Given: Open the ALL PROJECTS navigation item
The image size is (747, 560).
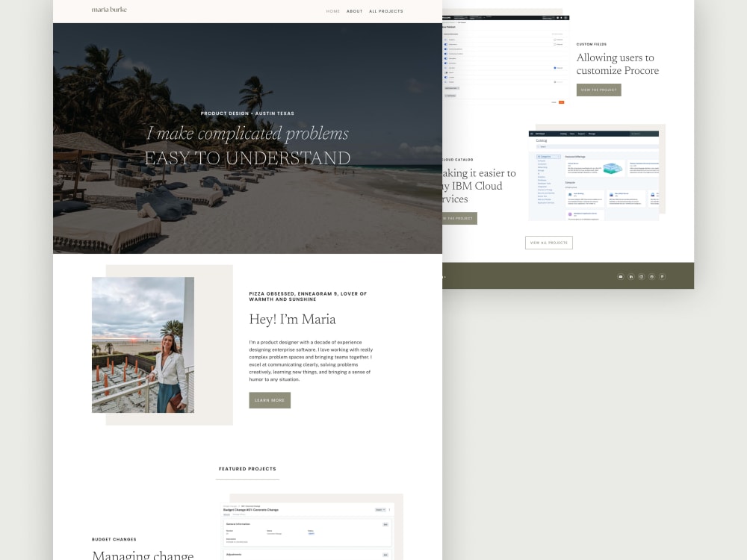Looking at the screenshot, I should point(386,11).
